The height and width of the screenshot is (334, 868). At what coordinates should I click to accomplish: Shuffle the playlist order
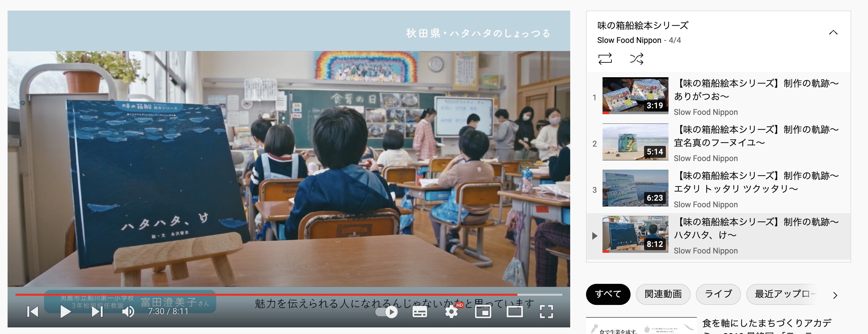tap(636, 59)
